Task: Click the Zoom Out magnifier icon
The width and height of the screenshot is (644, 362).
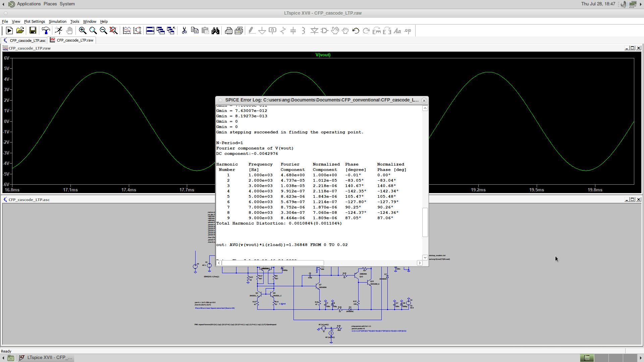Action: tap(103, 31)
